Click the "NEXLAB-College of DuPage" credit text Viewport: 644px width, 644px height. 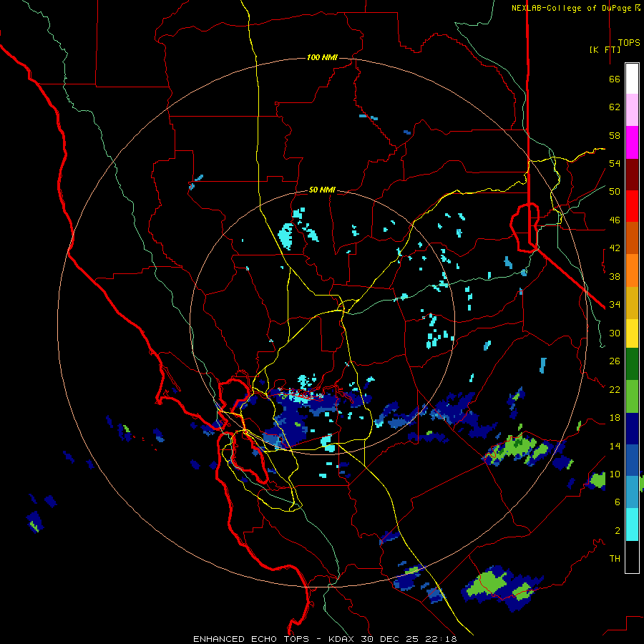point(572,8)
